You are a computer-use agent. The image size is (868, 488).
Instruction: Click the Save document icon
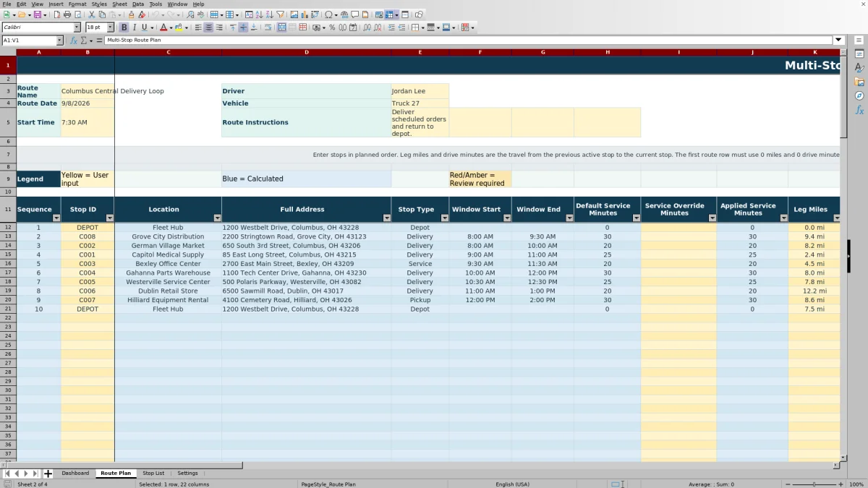[x=37, y=14]
